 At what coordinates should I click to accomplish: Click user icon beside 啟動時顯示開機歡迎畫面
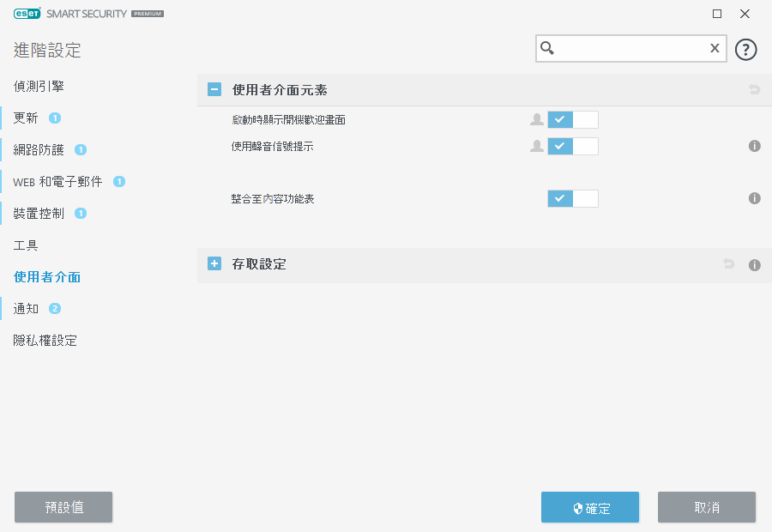pyautogui.click(x=537, y=120)
